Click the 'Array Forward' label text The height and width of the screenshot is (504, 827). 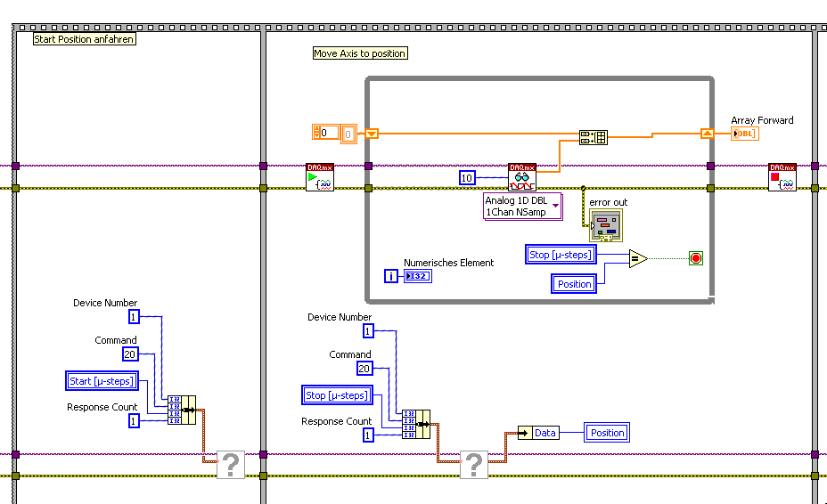click(x=762, y=120)
